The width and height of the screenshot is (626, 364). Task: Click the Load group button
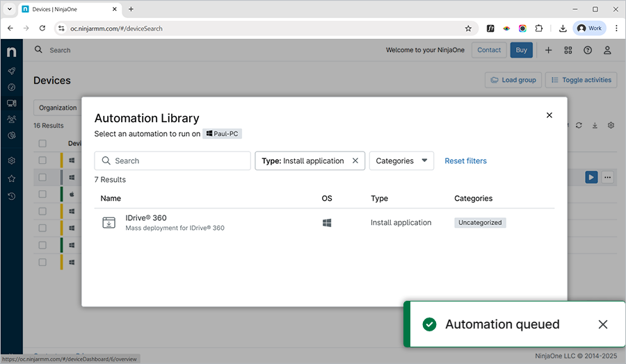513,80
